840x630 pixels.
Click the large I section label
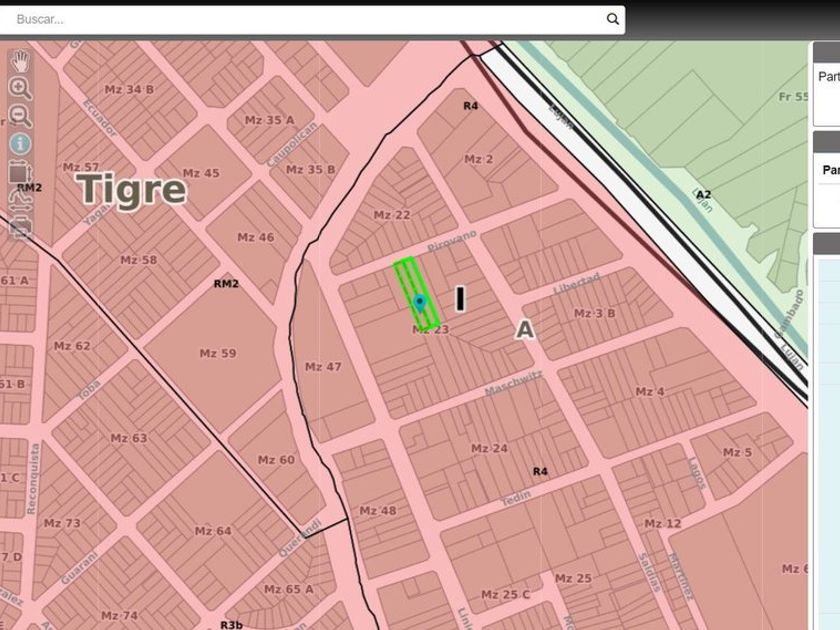(x=460, y=299)
